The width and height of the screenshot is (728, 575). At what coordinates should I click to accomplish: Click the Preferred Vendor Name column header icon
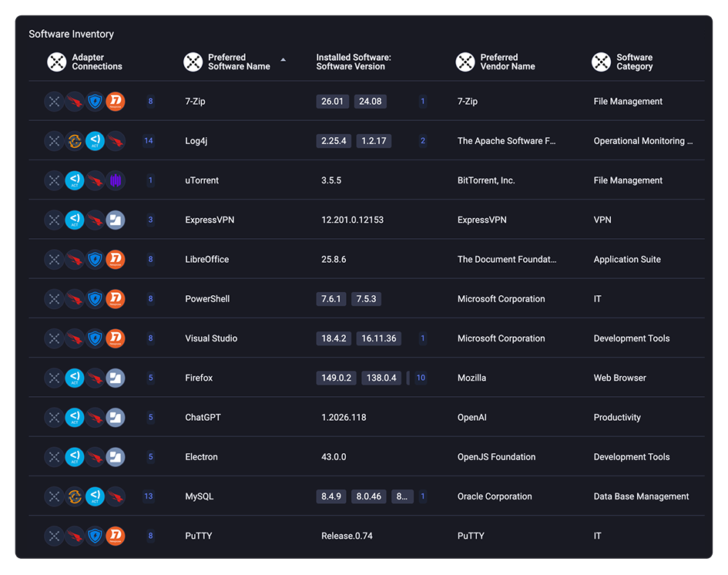(465, 62)
